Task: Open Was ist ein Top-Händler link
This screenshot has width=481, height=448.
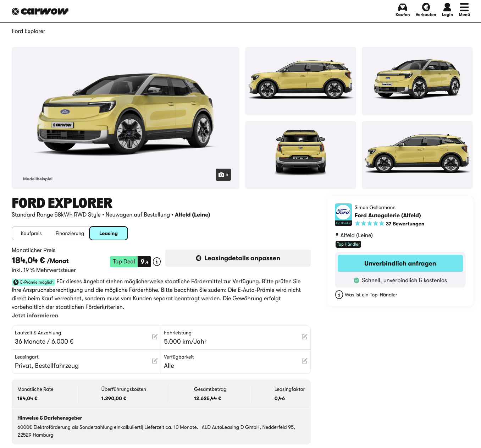Action: coord(371,295)
